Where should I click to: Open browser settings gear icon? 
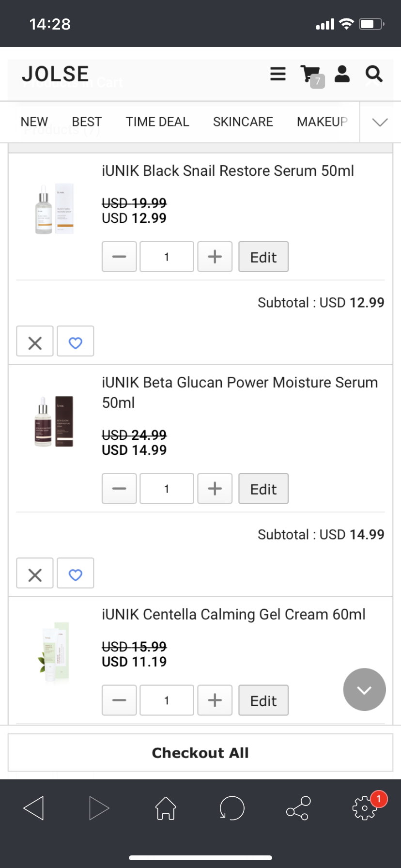(365, 808)
